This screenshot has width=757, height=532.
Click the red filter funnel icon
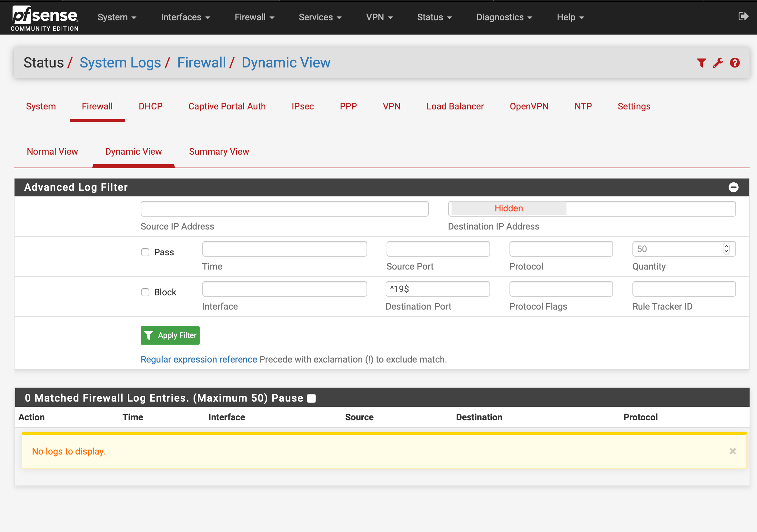click(x=701, y=63)
